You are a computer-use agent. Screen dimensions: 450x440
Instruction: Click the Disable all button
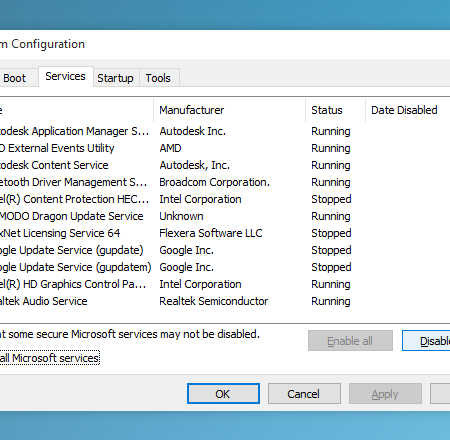point(426,341)
